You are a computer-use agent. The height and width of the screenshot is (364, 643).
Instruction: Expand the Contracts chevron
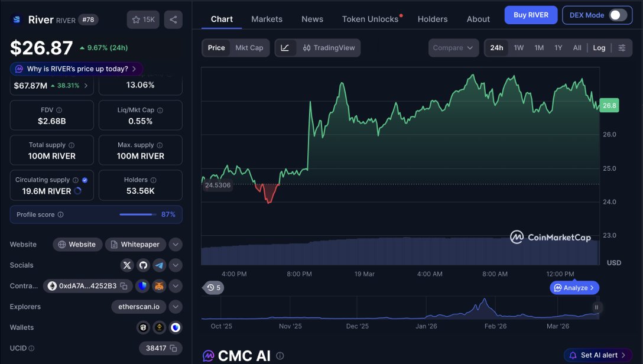coord(176,286)
